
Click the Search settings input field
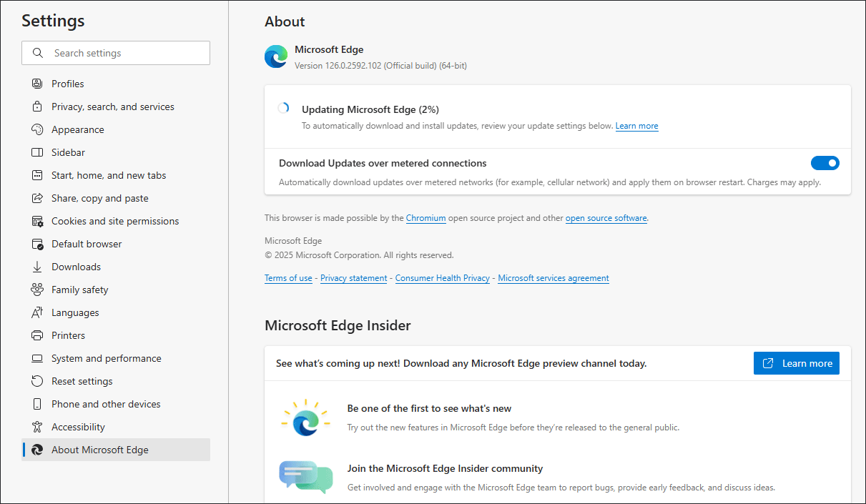[x=116, y=53]
